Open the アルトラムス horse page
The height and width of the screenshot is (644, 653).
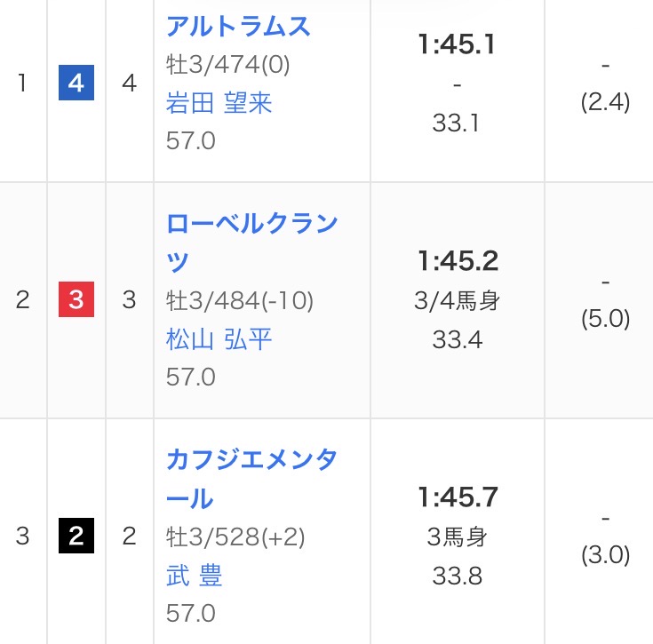238,27
